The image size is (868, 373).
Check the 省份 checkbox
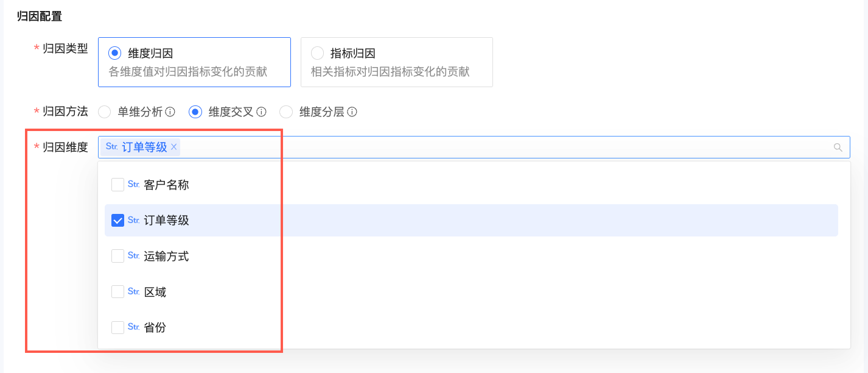click(x=118, y=327)
